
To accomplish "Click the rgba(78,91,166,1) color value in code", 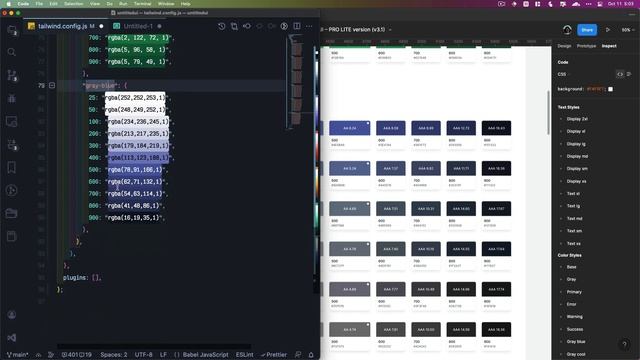I will [135, 170].
